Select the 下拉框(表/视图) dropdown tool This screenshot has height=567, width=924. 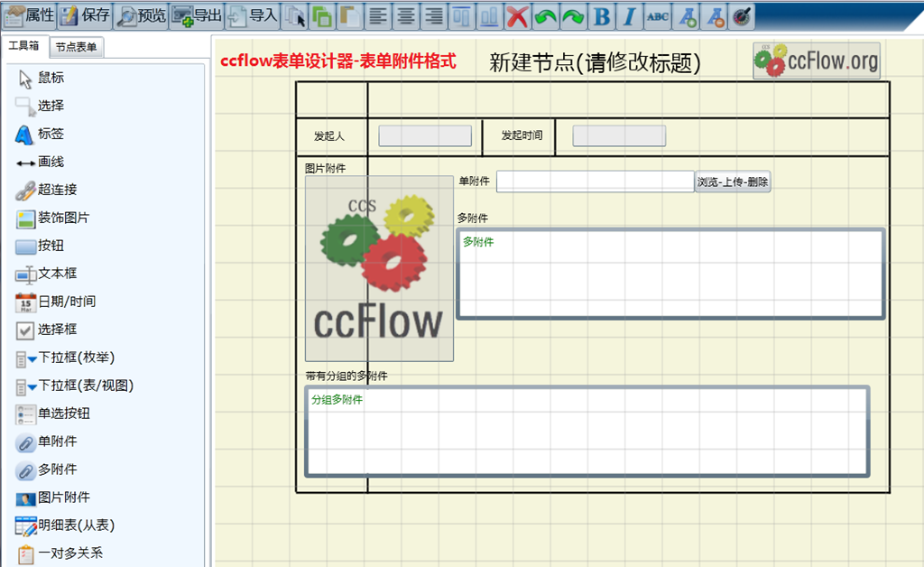[76, 386]
